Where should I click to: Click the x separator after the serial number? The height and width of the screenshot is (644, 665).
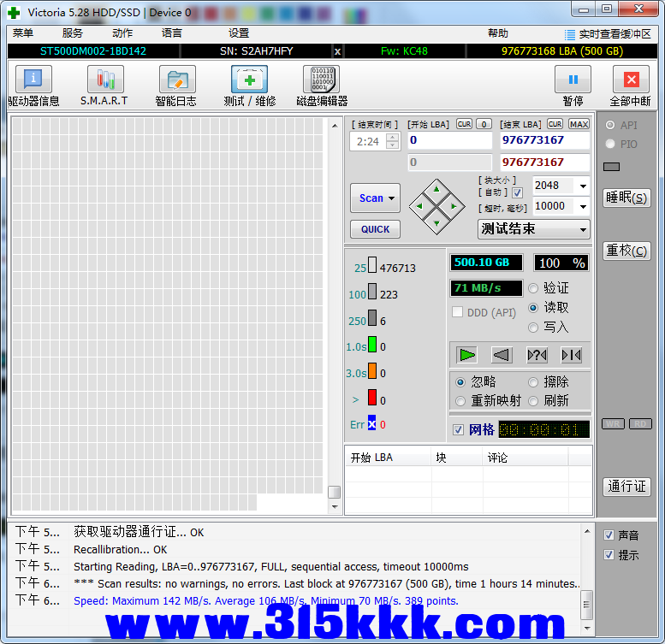click(x=337, y=51)
